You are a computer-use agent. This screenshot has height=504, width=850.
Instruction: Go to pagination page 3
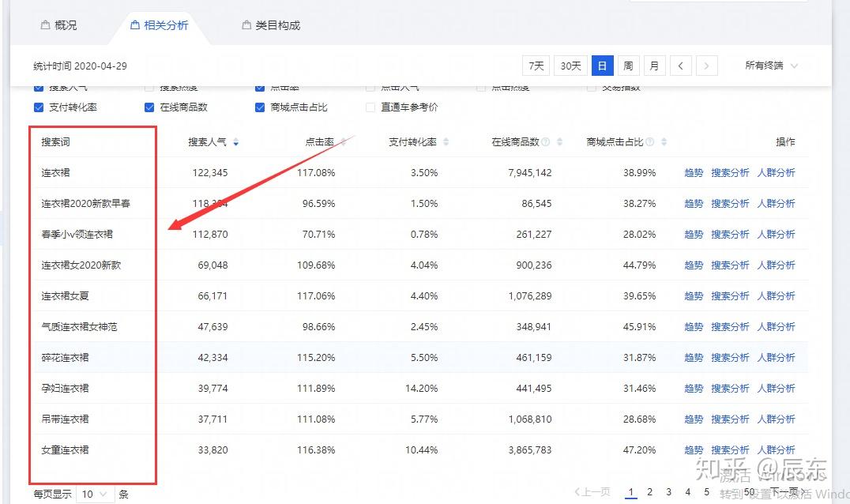pos(668,492)
